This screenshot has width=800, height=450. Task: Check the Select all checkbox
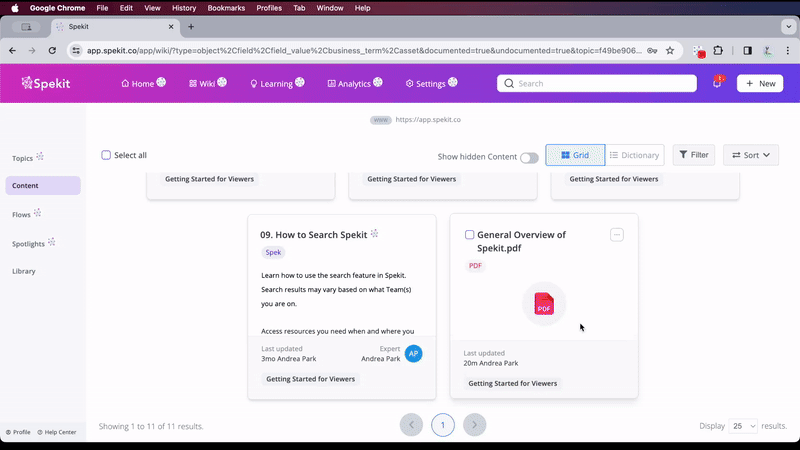click(x=106, y=155)
